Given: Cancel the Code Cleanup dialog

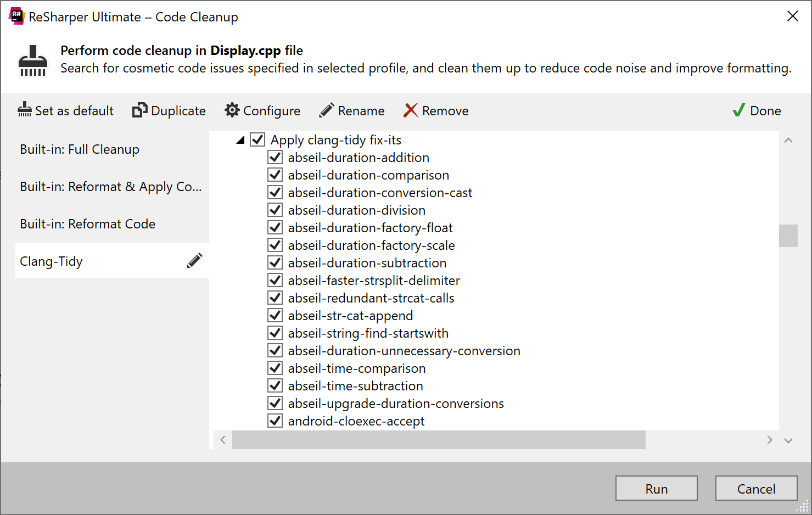Looking at the screenshot, I should 756,488.
